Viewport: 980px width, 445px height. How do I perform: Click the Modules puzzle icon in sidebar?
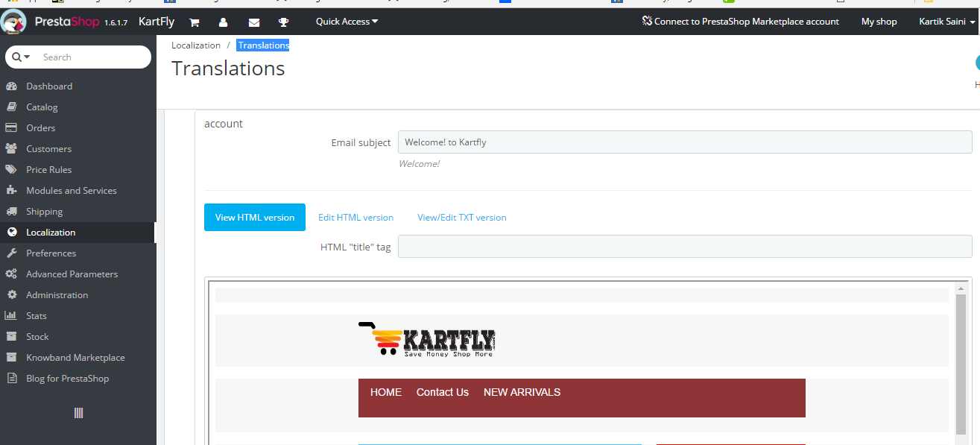[11, 191]
